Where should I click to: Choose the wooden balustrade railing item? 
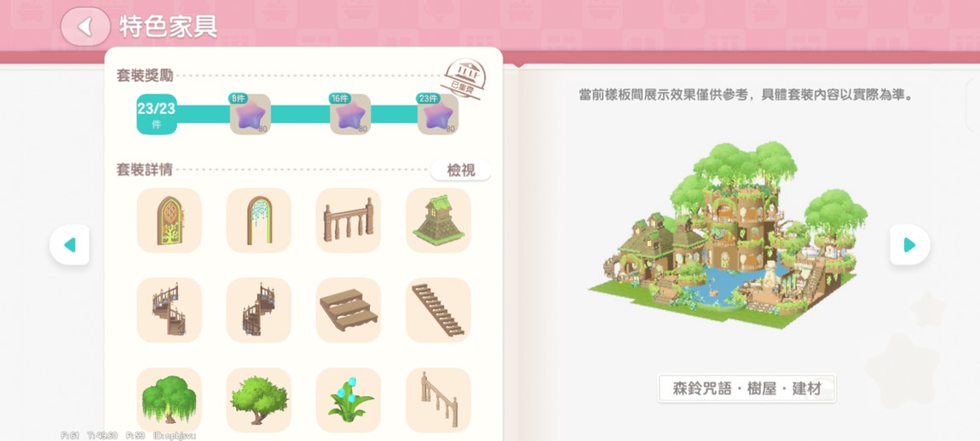click(x=349, y=220)
